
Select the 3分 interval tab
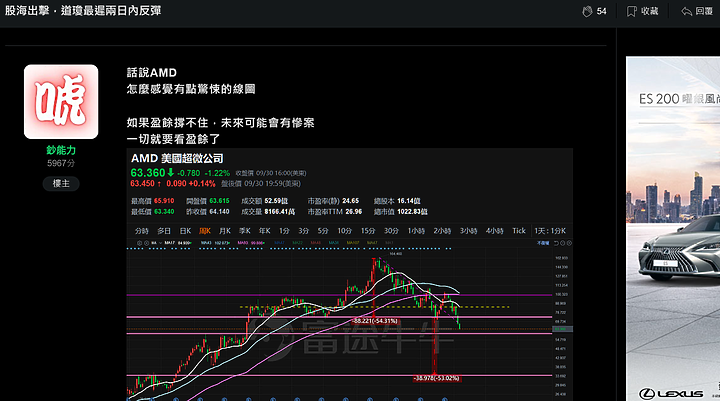pos(304,231)
